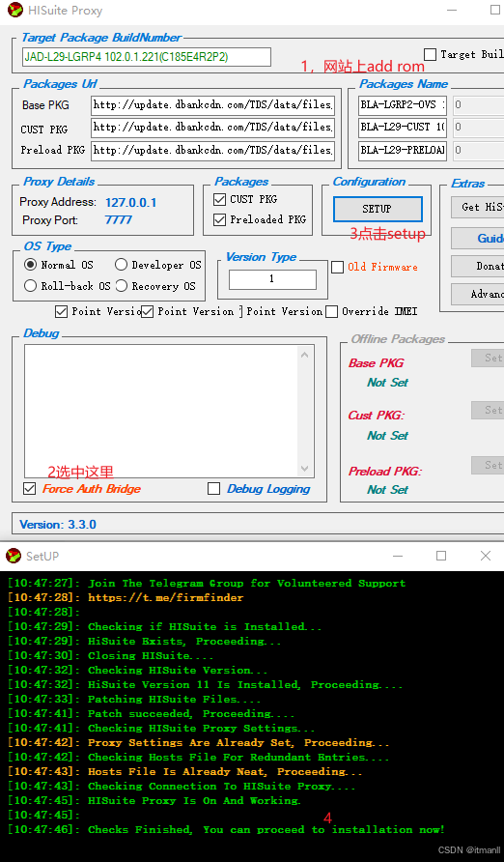Click 'Patch succeeded, Proceeding' log line
504x862 pixels.
tap(191, 713)
